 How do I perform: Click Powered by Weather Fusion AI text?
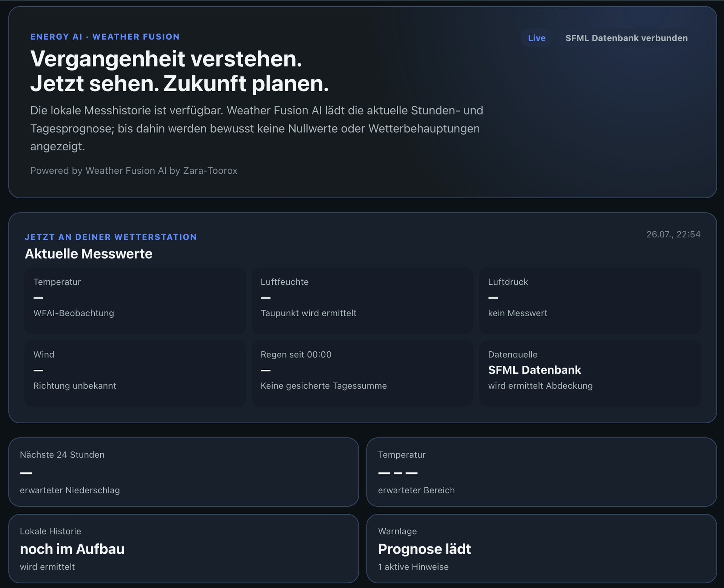(134, 171)
